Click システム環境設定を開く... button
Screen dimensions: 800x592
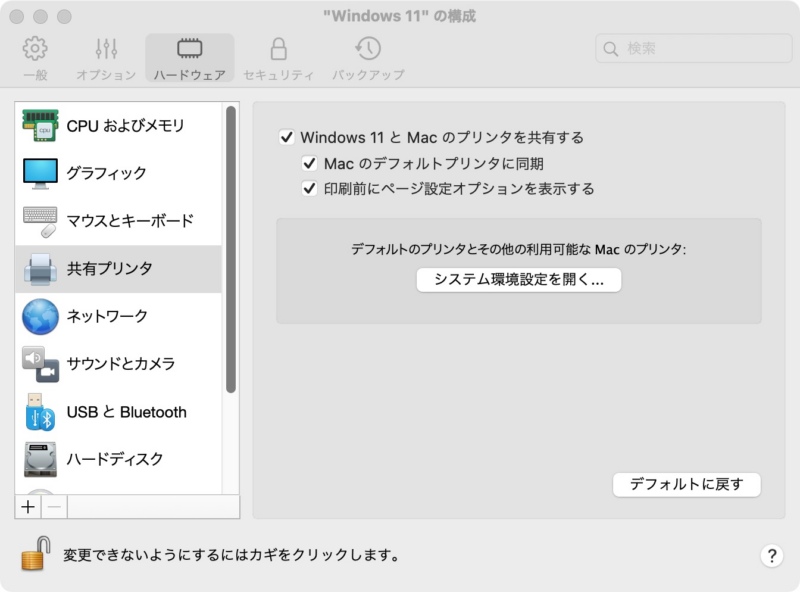519,280
